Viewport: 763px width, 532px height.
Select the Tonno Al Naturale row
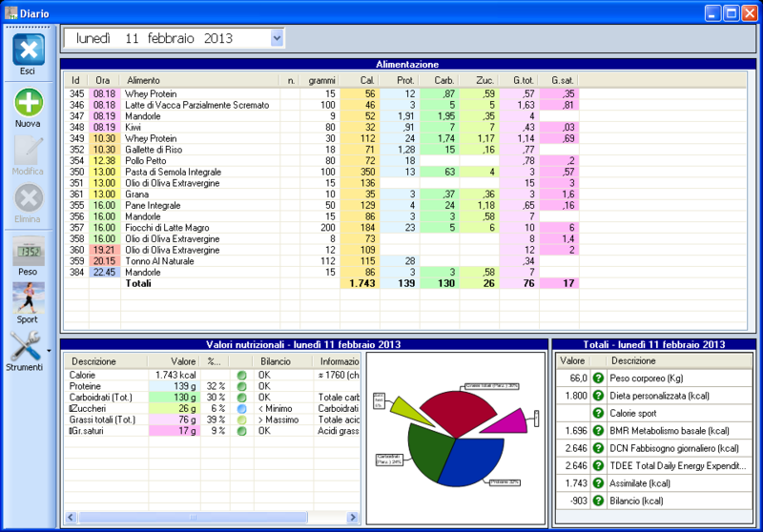point(321,261)
